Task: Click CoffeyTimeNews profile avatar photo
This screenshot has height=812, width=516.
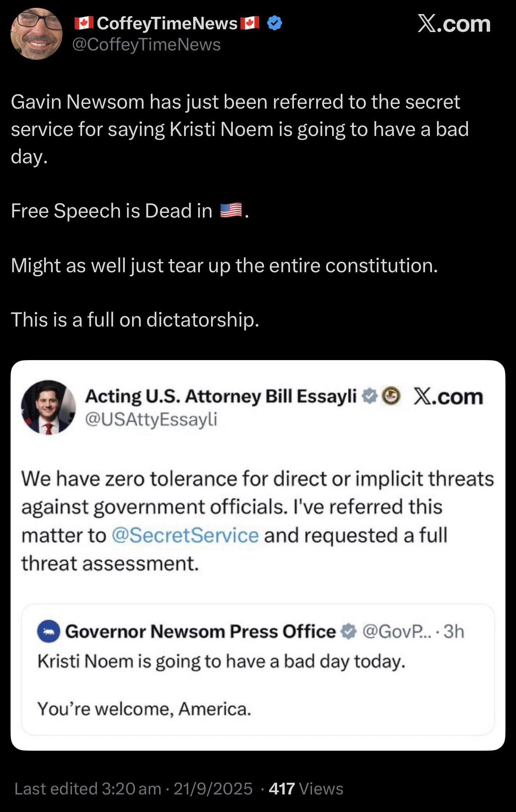Action: pyautogui.click(x=36, y=34)
